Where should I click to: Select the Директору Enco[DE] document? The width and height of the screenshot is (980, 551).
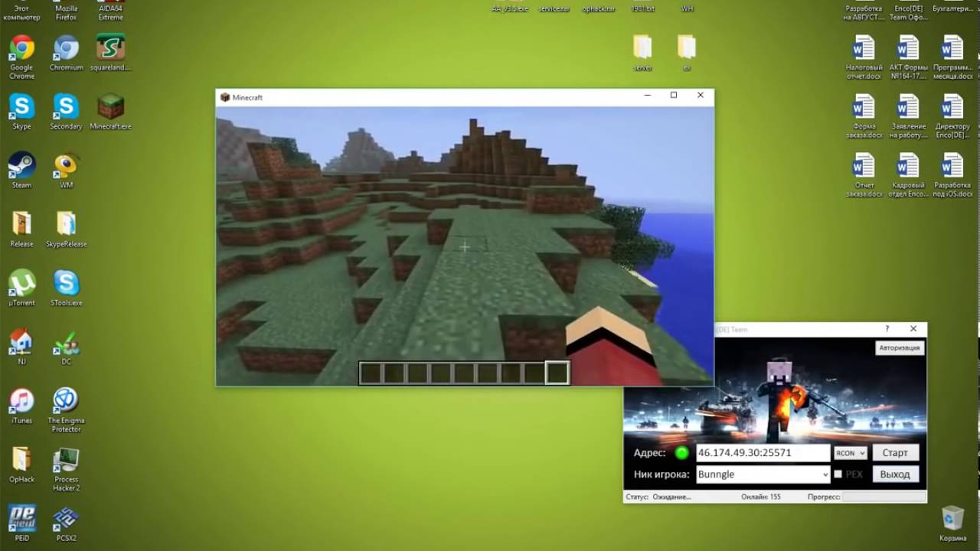pyautogui.click(x=952, y=117)
